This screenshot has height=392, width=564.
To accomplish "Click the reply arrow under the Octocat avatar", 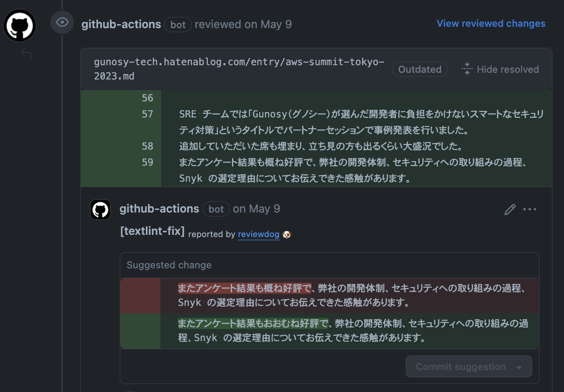I will (x=25, y=53).
